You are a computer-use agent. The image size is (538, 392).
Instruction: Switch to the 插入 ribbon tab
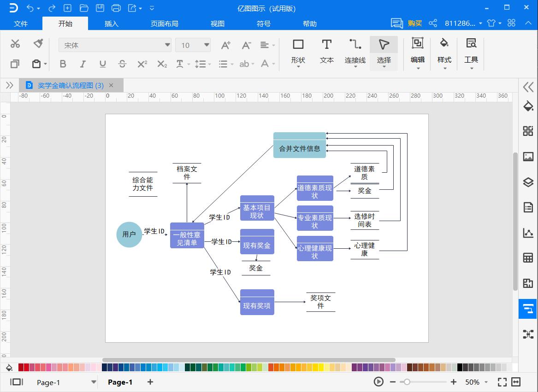(112, 23)
